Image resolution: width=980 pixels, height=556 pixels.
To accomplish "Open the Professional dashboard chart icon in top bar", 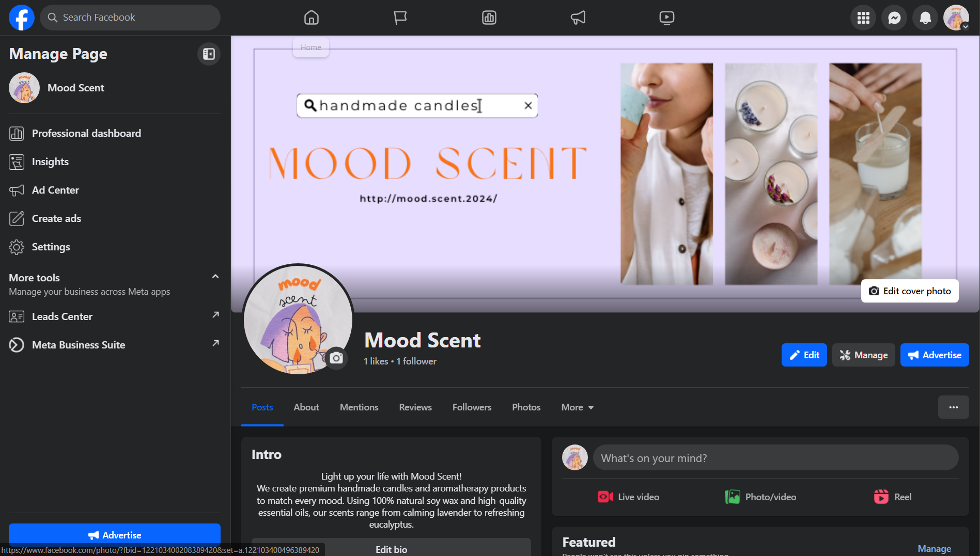I will [489, 18].
